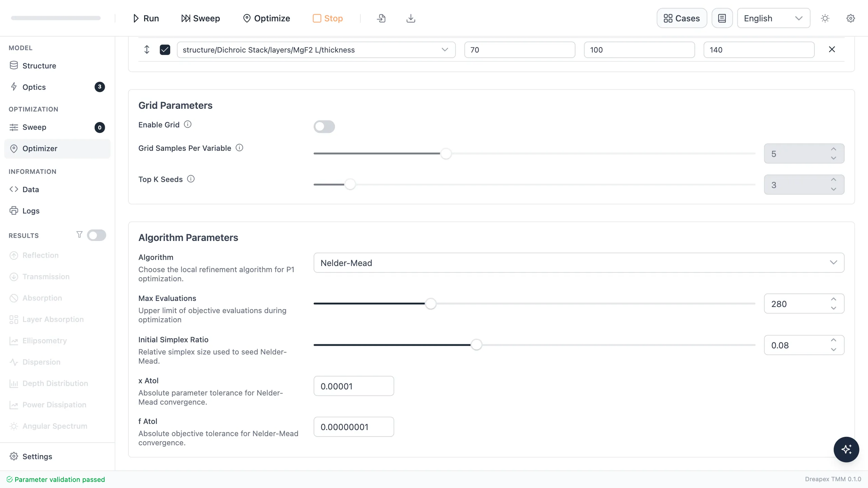This screenshot has height=488, width=868.
Task: Open Ellipsometry results item
Action: pos(57,341)
